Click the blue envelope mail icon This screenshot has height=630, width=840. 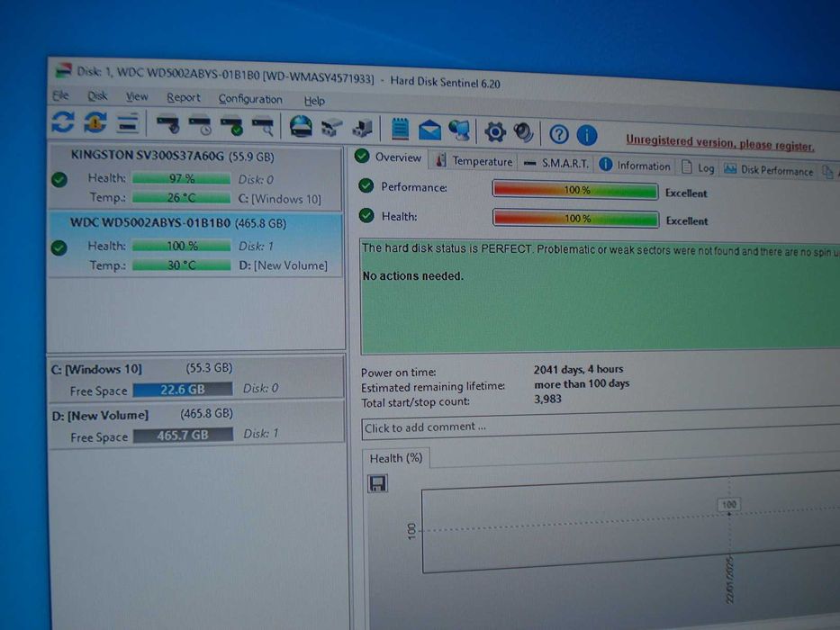[429, 130]
